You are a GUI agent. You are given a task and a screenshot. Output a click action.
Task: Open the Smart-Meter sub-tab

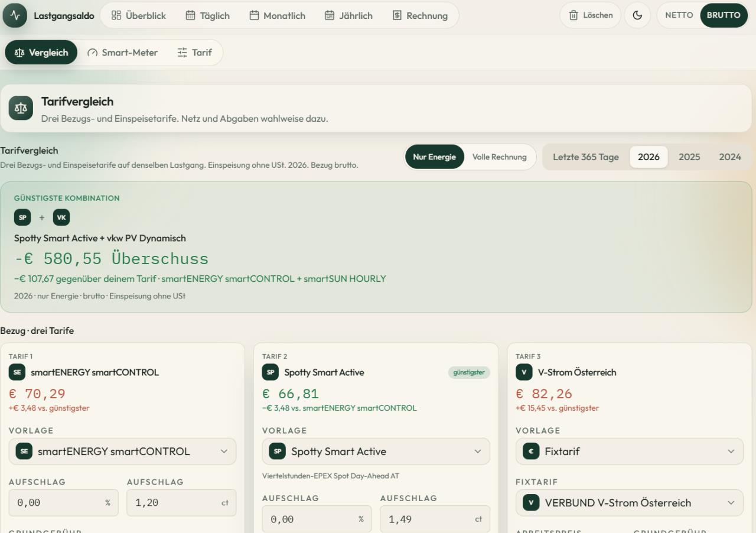tap(123, 53)
